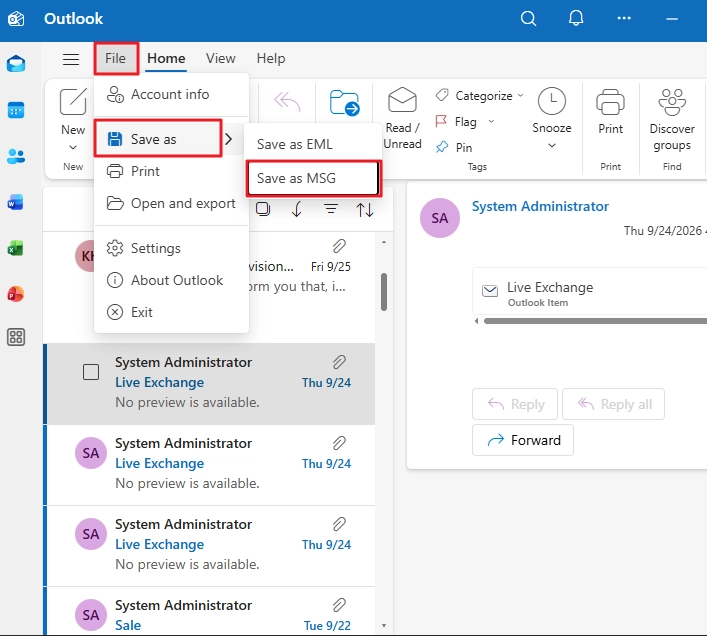The image size is (707, 636).
Task: Open the Mail app in sidebar
Action: click(x=16, y=64)
